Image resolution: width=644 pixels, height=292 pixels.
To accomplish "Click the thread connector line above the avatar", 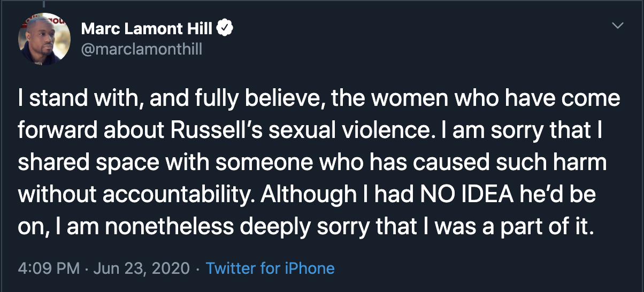I will 44,4.
